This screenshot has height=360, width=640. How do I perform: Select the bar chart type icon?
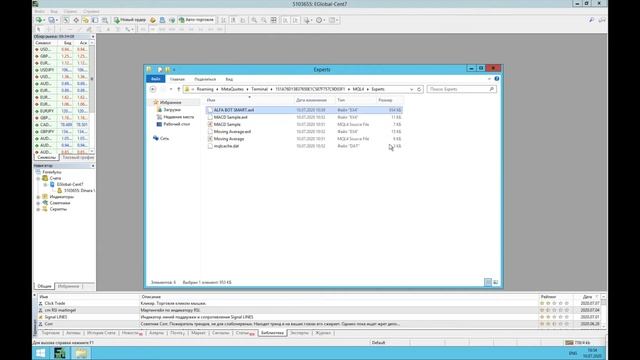pyautogui.click(x=224, y=20)
